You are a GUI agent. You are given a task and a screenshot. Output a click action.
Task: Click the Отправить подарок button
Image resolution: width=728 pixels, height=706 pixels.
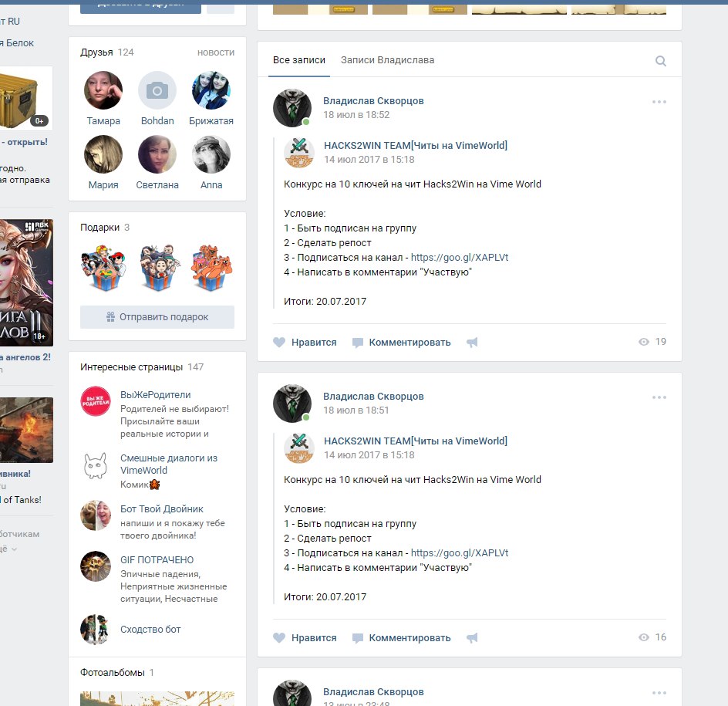point(157,317)
